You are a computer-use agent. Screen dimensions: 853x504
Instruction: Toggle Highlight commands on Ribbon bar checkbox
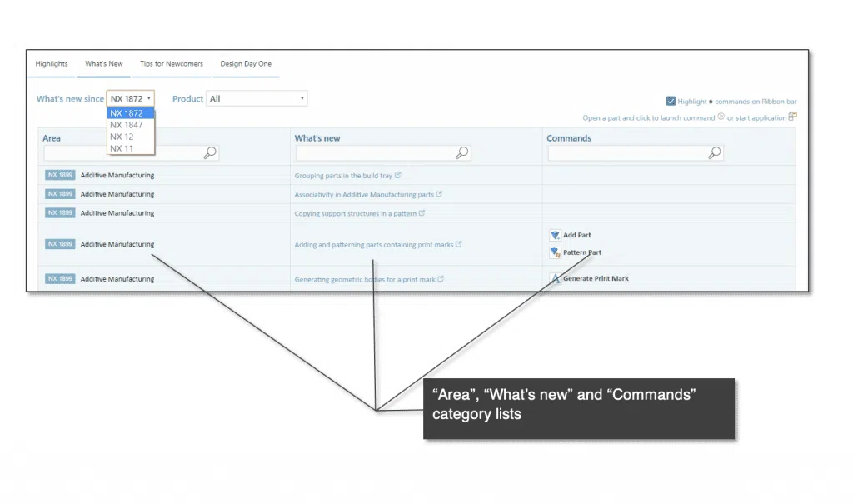point(671,101)
